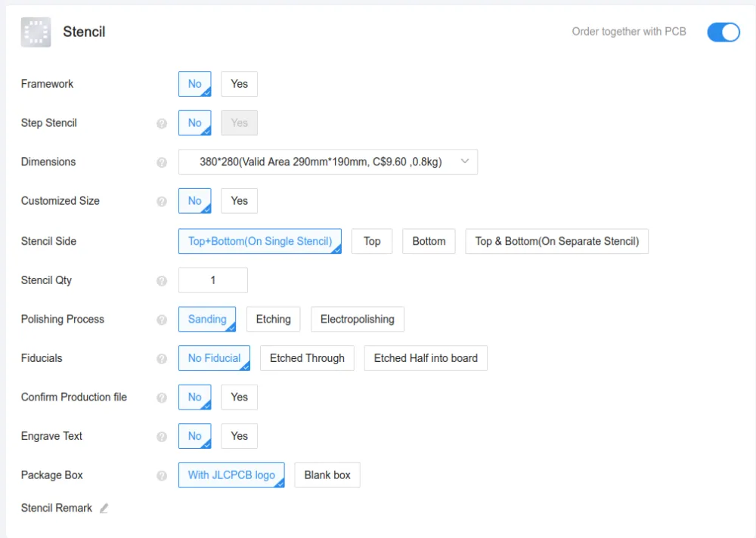
Task: Click the pencil icon next to Stencil Remark
Action: pyautogui.click(x=104, y=509)
